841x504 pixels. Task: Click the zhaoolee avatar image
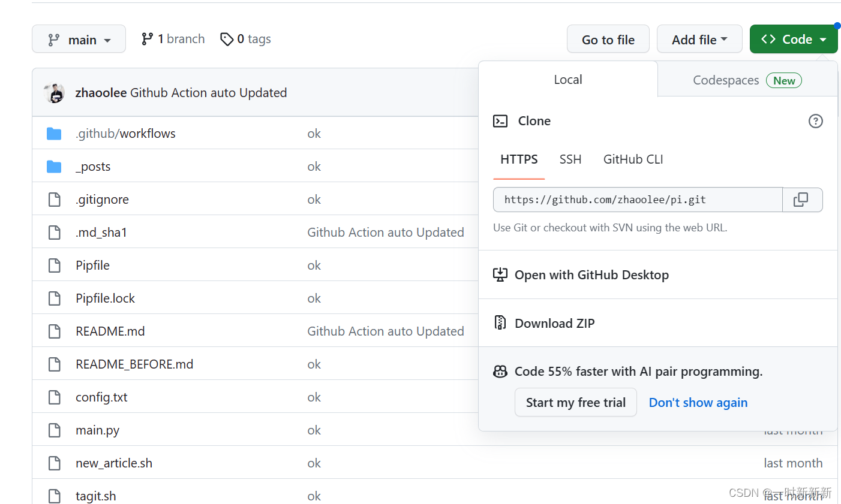click(x=55, y=93)
